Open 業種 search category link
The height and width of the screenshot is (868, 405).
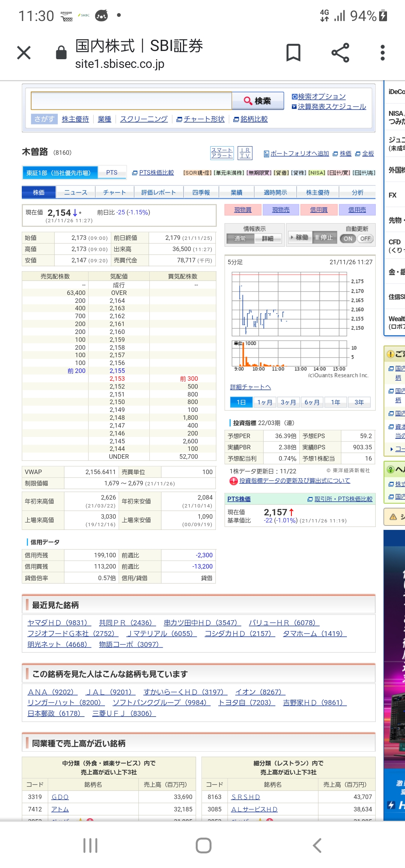click(105, 119)
